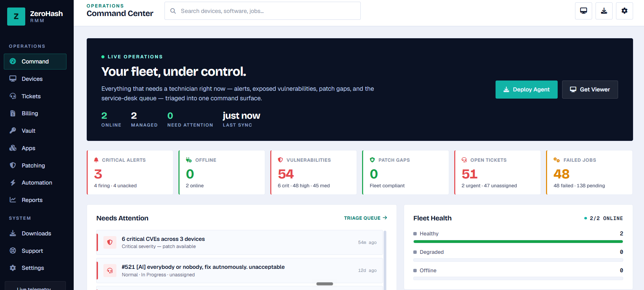Click the Devices monitor icon in sidebar
The height and width of the screenshot is (290, 644).
pyautogui.click(x=13, y=79)
